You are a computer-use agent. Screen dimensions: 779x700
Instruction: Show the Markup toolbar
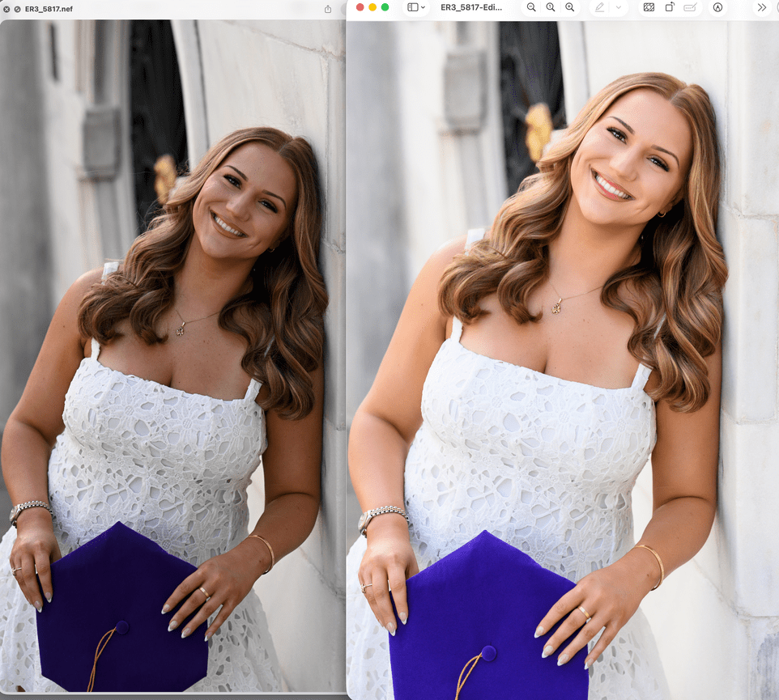pos(717,7)
